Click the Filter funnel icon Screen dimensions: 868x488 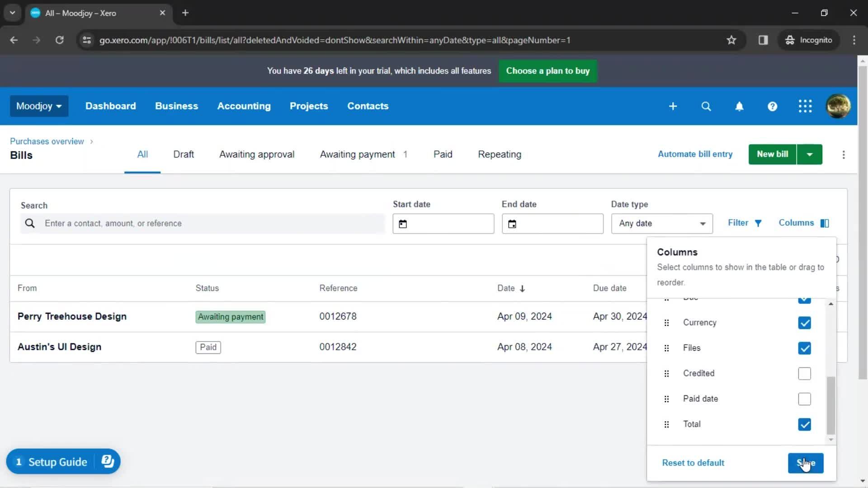click(x=758, y=223)
